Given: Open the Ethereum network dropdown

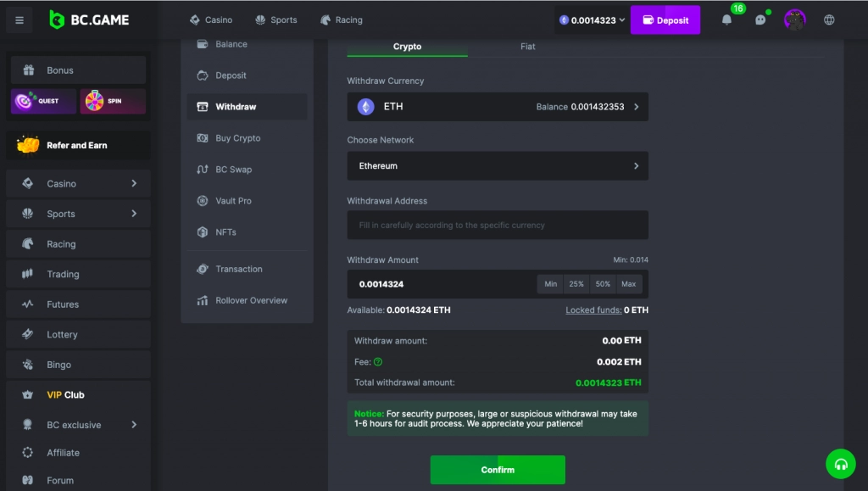Looking at the screenshot, I should (x=498, y=166).
